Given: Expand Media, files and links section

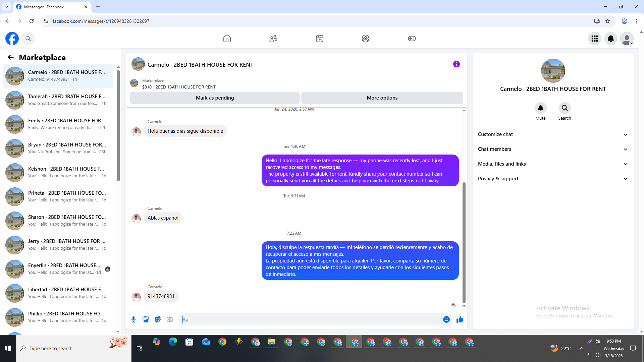Looking at the screenshot, I should [552, 164].
